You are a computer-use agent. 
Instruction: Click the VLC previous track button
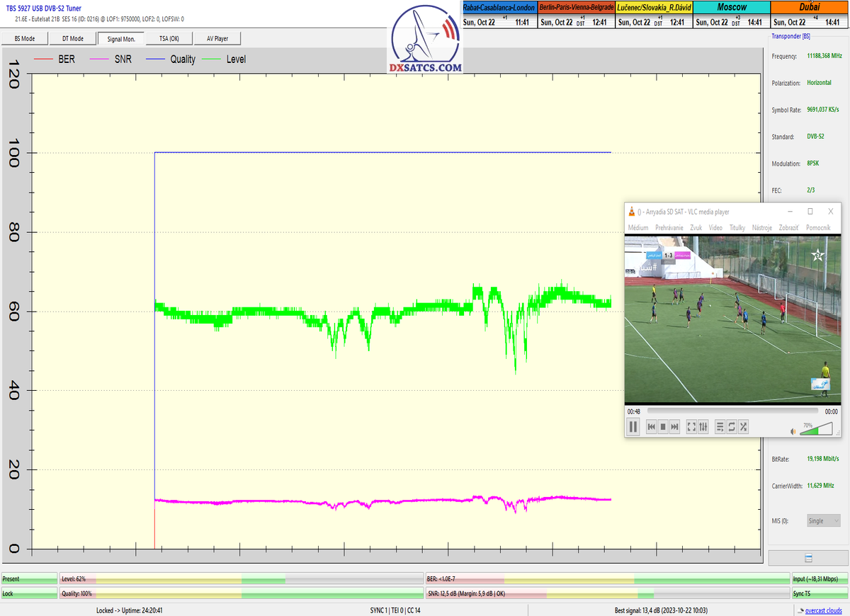tap(652, 426)
